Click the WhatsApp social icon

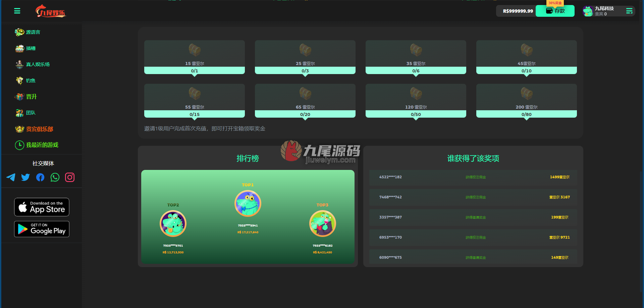[x=55, y=177]
